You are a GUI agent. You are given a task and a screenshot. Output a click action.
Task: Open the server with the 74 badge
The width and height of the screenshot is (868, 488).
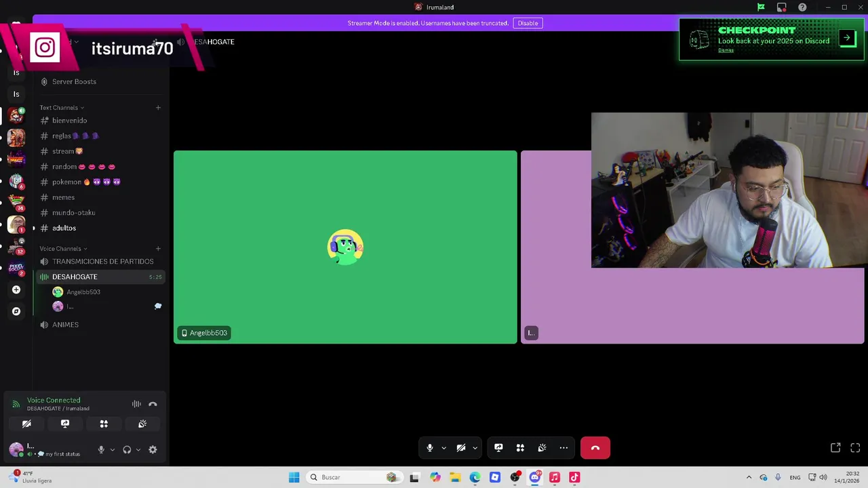coord(16,202)
